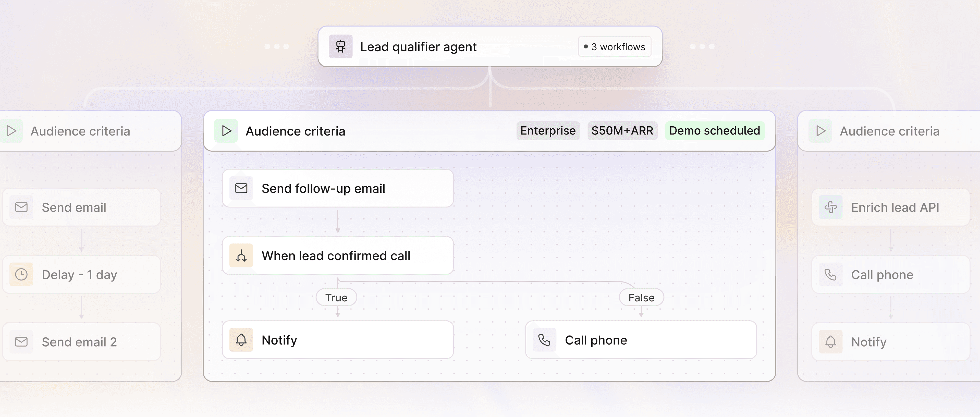Screen dimensions: 980x417
Task: Click the envelope icon on Send follow-up email
Action: tap(241, 188)
